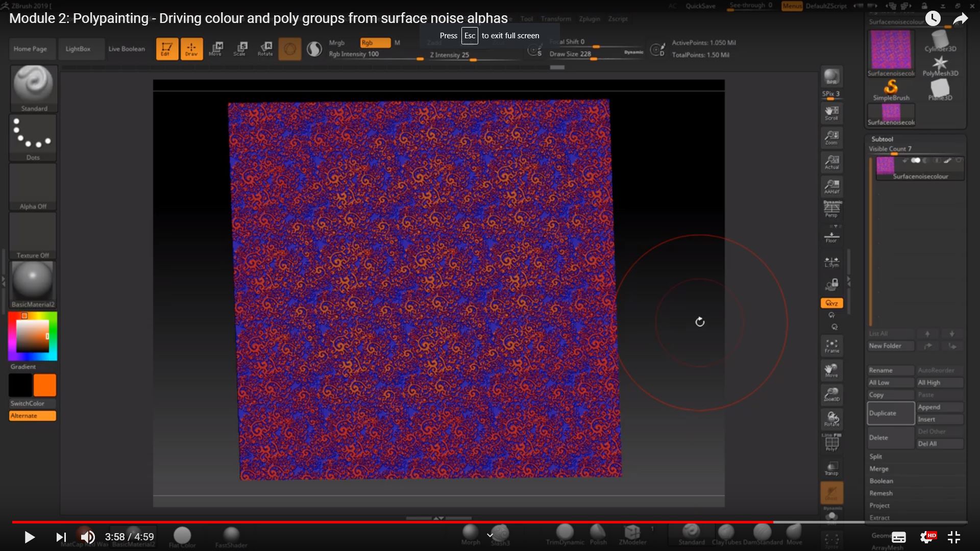The width and height of the screenshot is (980, 551).
Task: Select the black secondary colour swatch
Action: click(20, 385)
